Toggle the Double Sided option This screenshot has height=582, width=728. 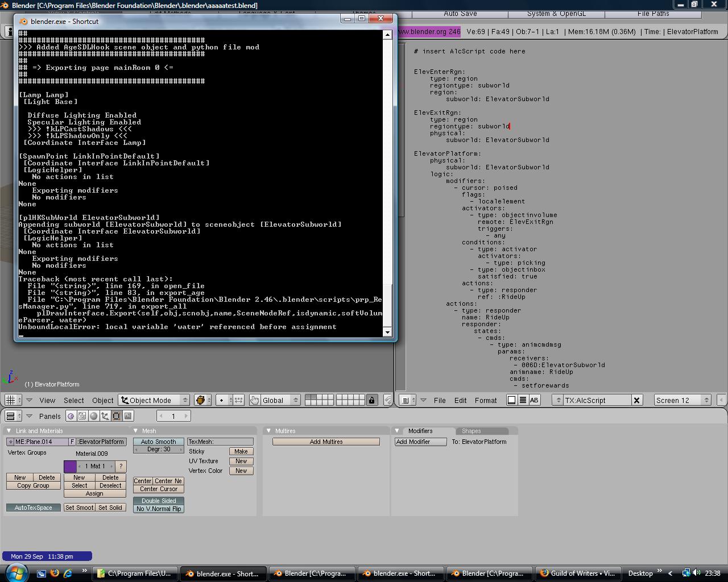[159, 501]
